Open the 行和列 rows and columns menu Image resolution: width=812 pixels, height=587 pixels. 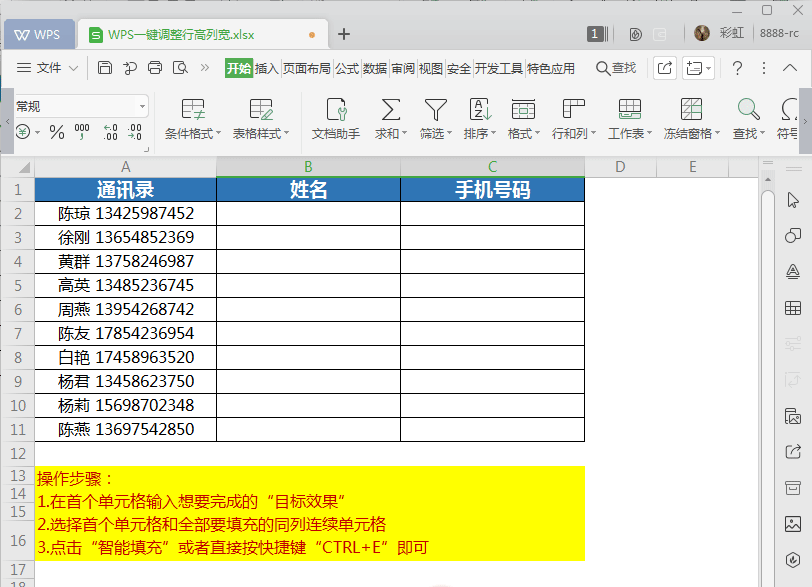click(x=574, y=119)
